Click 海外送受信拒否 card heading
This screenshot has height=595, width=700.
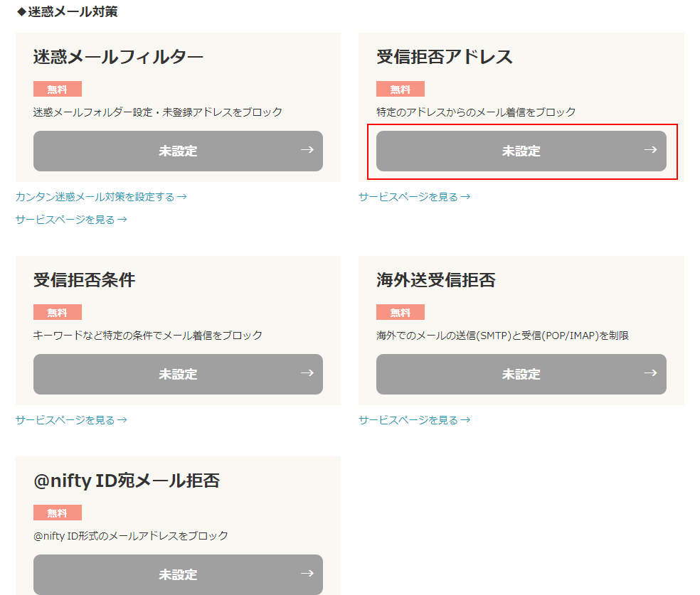coord(436,280)
